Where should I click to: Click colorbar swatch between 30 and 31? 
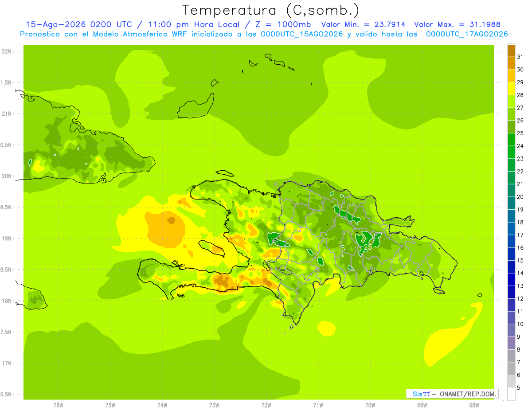point(511,63)
